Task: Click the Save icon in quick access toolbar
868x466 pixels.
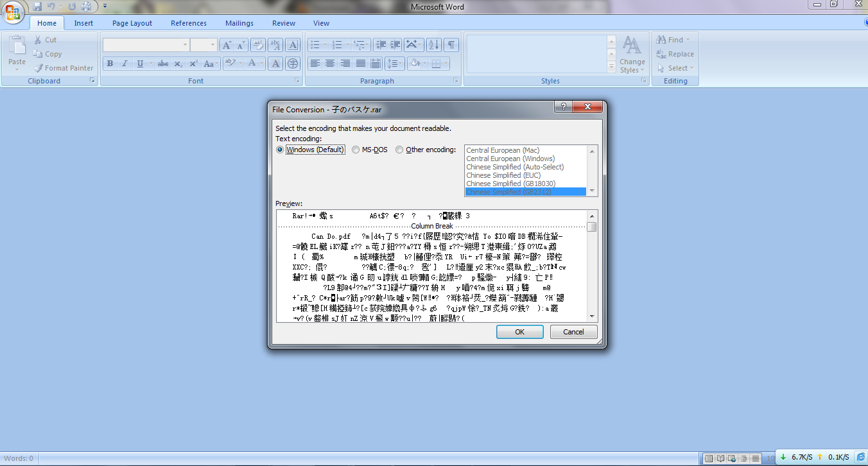Action: click(37, 6)
